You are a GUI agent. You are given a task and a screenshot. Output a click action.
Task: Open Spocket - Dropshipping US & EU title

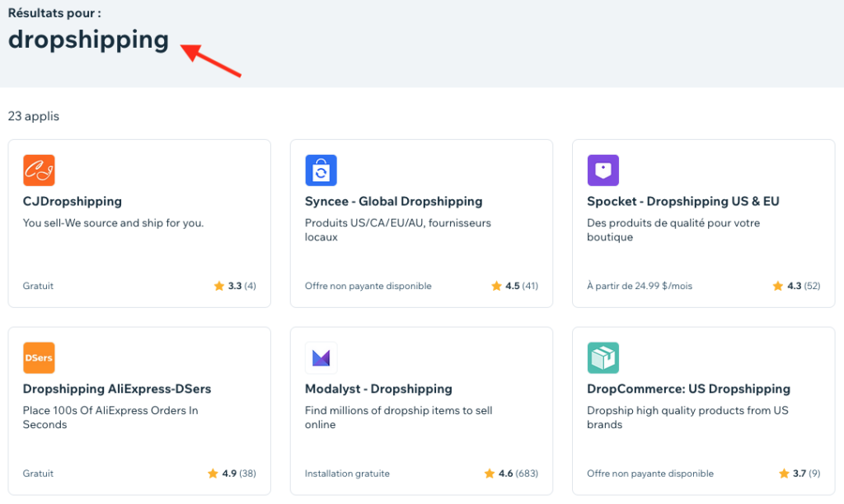pyautogui.click(x=683, y=201)
